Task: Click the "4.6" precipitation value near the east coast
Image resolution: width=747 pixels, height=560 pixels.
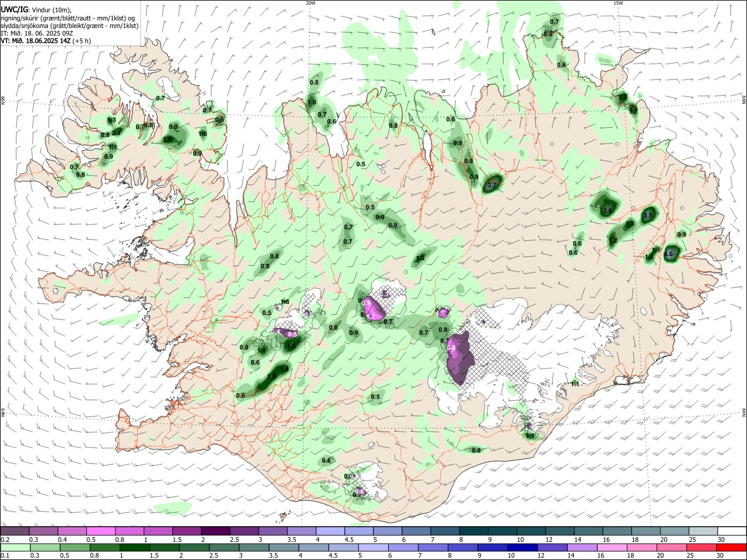Action: (669, 254)
